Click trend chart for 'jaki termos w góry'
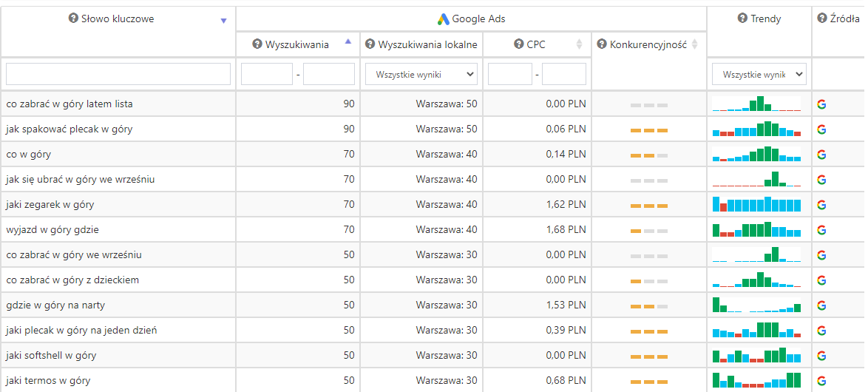 coord(756,380)
